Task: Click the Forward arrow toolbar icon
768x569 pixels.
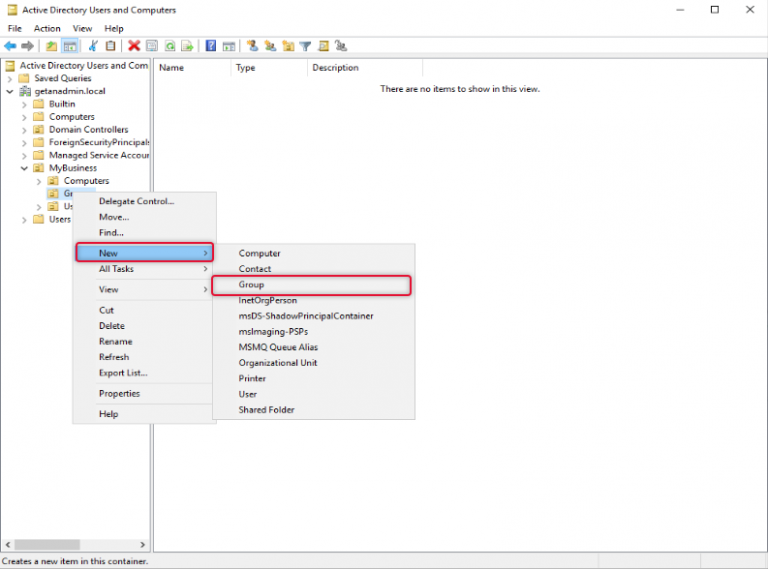Action: [27, 46]
